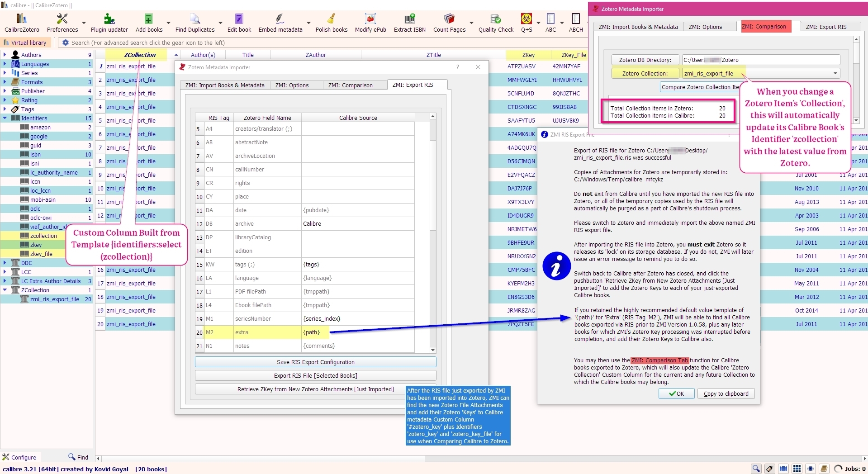Switch to ZMI: Import Books & Metadata tab
Screen dimensions: 868x474
(x=225, y=85)
